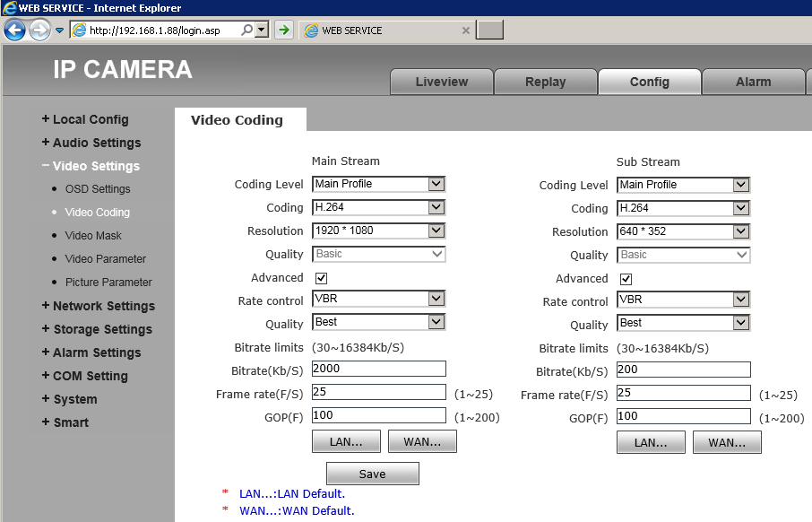Open Main Stream Coding Level dropdown
This screenshot has width=812, height=522.
coord(378,184)
